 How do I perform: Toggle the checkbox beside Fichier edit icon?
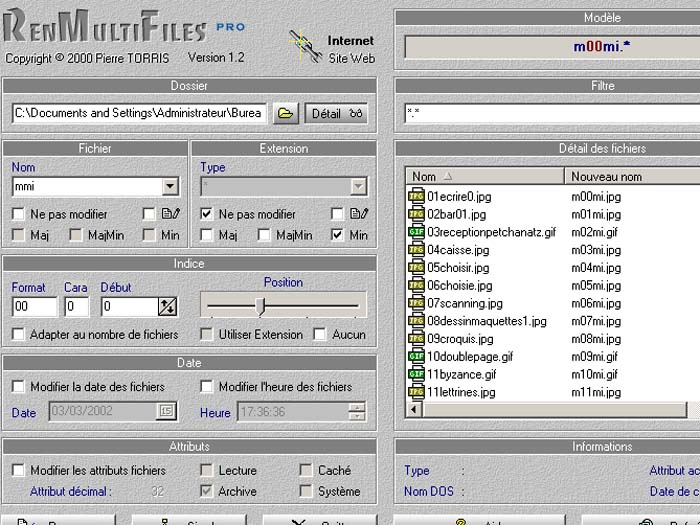click(149, 214)
